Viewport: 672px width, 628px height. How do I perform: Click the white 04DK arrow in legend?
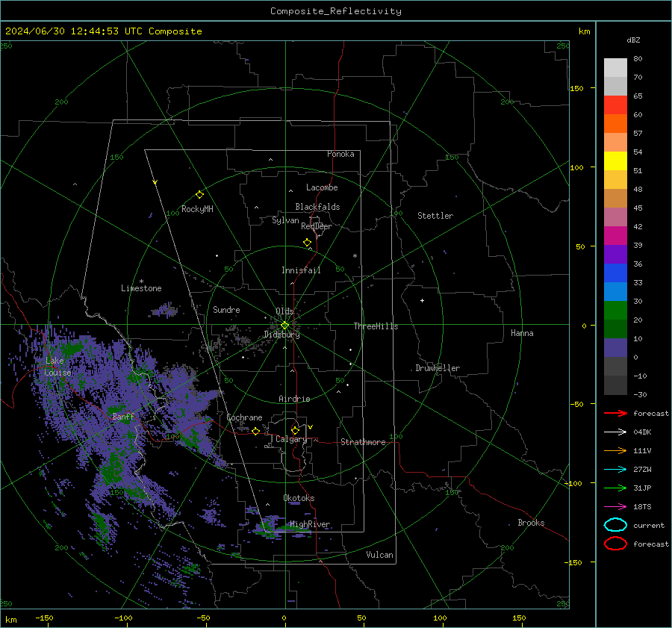click(x=615, y=432)
